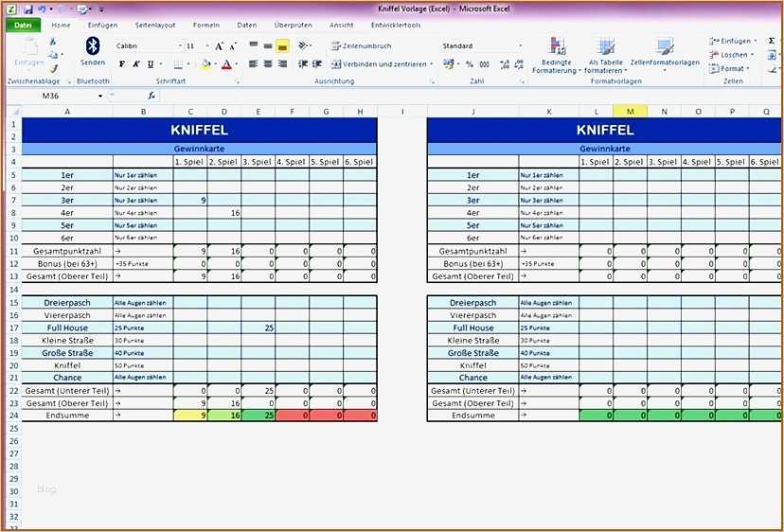The width and height of the screenshot is (784, 532).
Task: Open the font color dropdown arrow
Action: click(x=236, y=64)
